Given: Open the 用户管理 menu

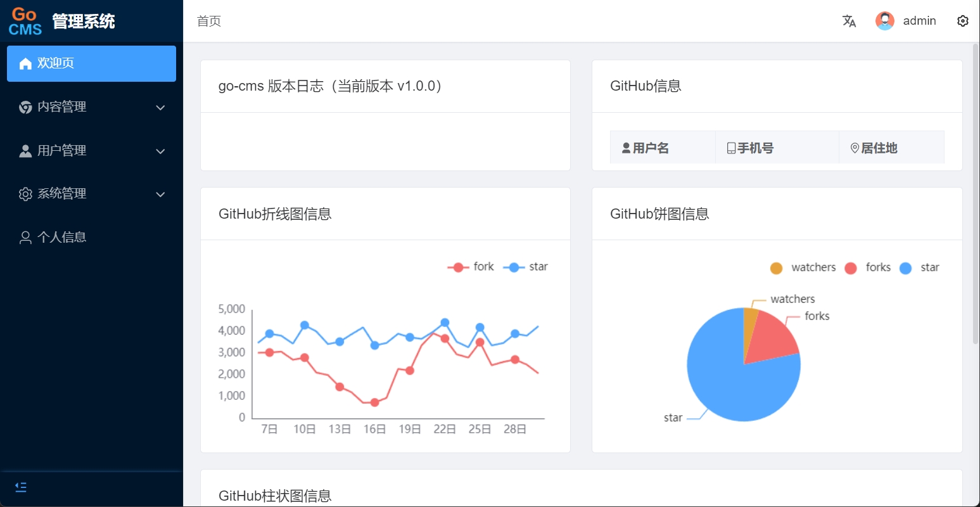Looking at the screenshot, I should (91, 151).
